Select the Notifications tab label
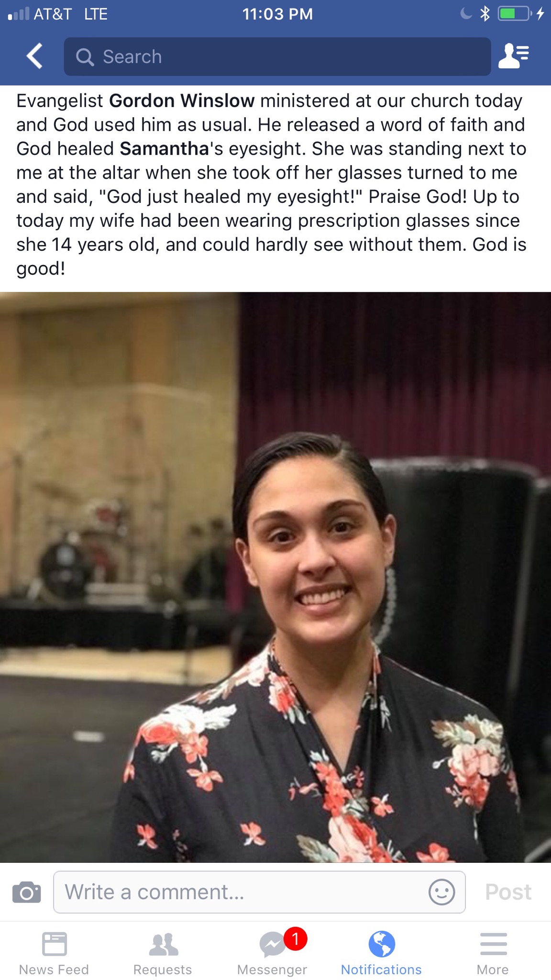This screenshot has height=980, width=551. click(x=381, y=969)
